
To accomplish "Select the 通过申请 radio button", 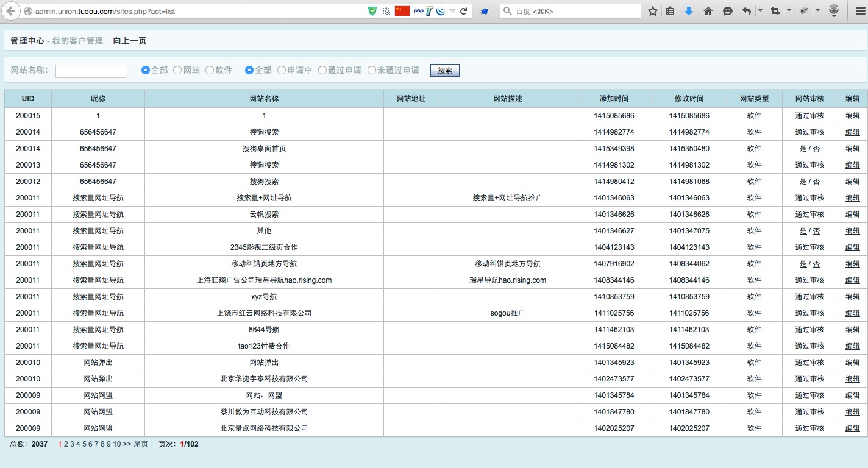I will (x=322, y=70).
